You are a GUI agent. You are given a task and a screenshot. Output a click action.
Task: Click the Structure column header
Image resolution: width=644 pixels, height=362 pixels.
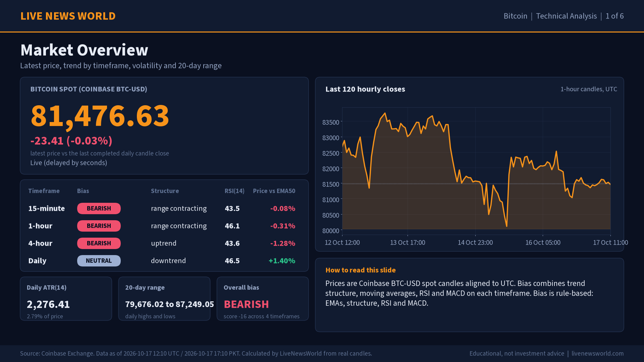point(165,191)
